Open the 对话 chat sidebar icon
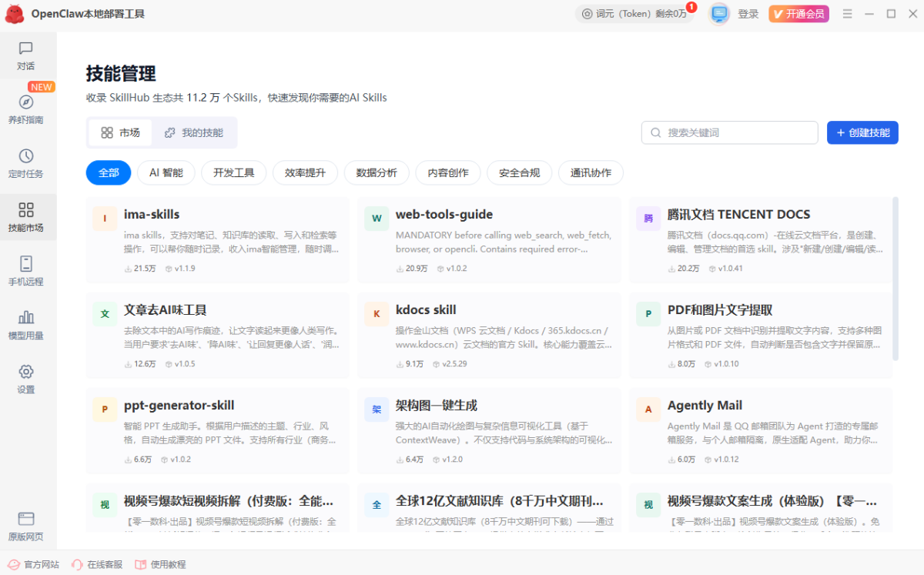Viewport: 924px width, 575px height. pos(26,48)
